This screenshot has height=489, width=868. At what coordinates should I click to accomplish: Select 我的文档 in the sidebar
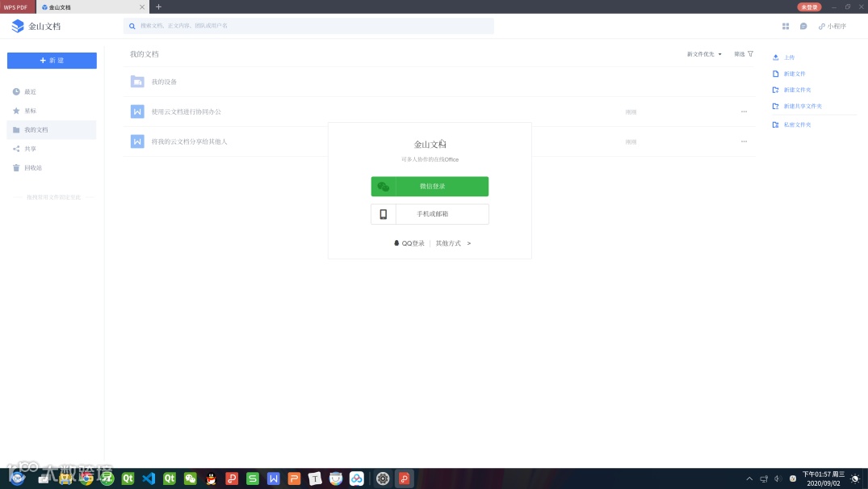52,130
